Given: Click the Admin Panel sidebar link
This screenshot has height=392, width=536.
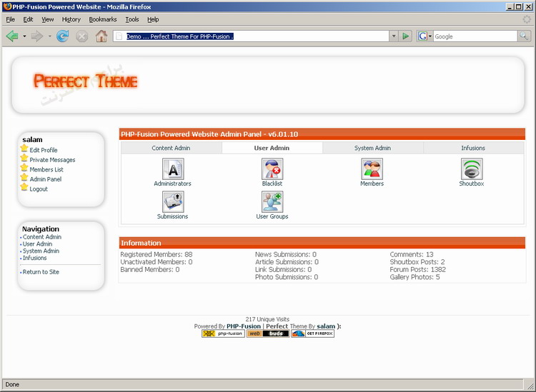Looking at the screenshot, I should pyautogui.click(x=46, y=179).
